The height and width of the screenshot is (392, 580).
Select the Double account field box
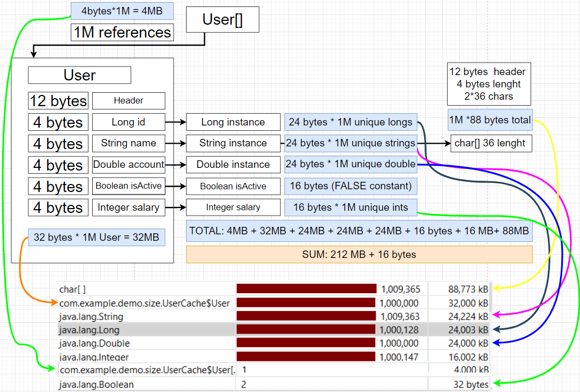coord(129,165)
